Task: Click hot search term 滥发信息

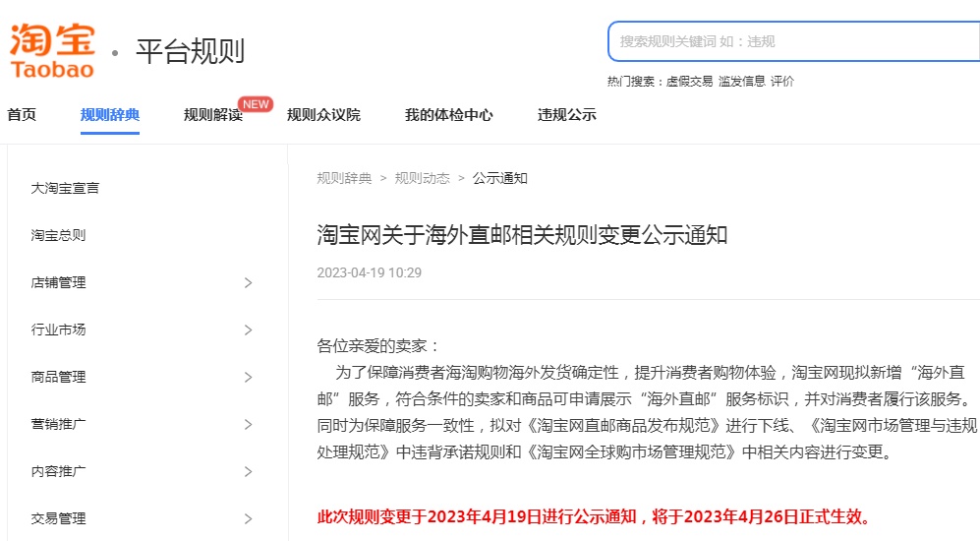Action: 742,82
